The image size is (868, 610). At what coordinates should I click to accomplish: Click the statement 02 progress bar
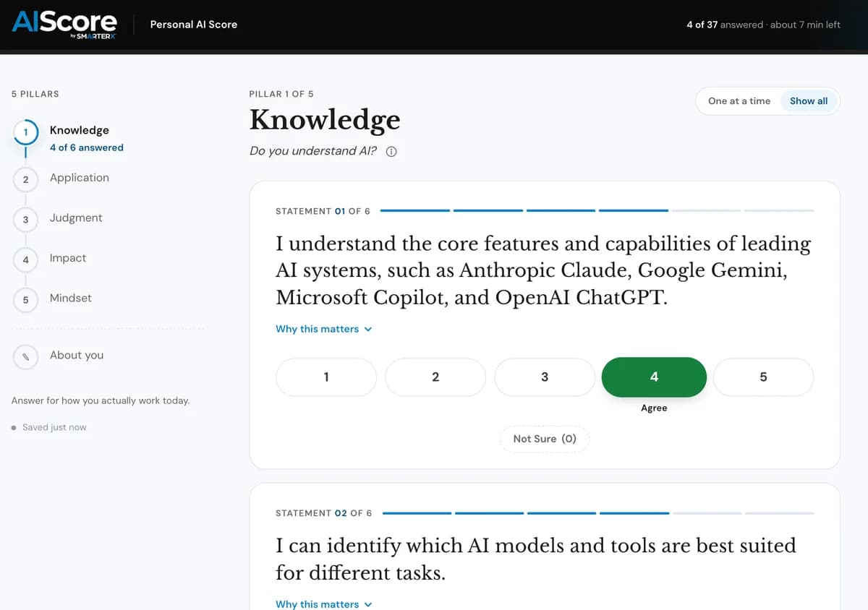[598, 513]
